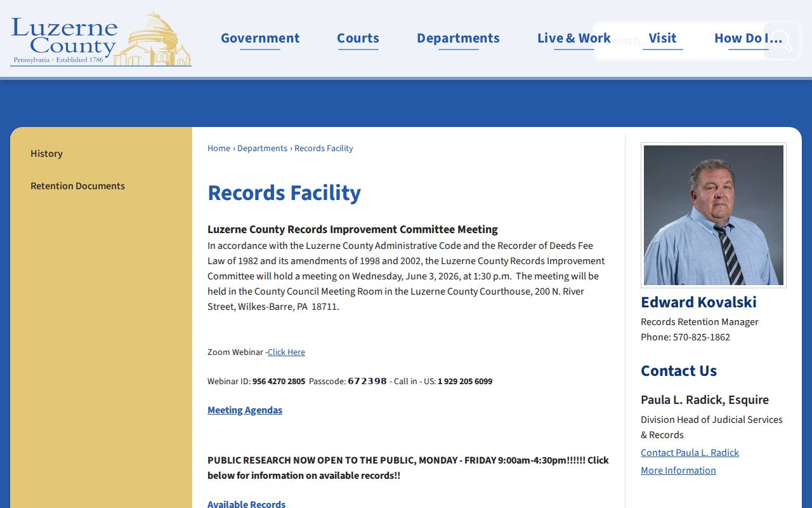812x508 pixels.
Task: Open the Meeting Agendas link
Action: 245,410
